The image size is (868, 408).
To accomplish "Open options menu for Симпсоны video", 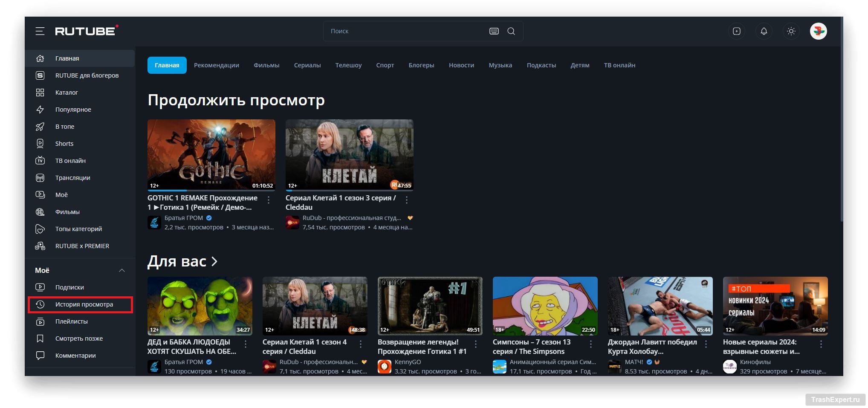I will tap(591, 344).
